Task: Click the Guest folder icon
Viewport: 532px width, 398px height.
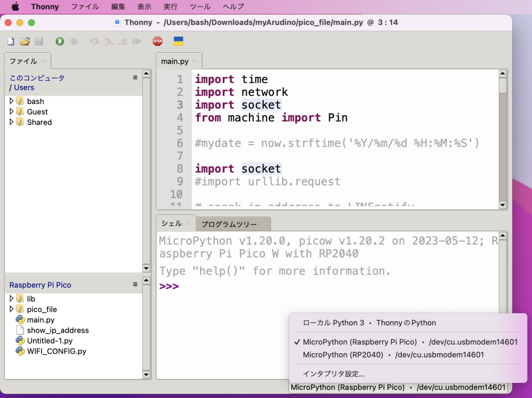Action: tap(20, 112)
